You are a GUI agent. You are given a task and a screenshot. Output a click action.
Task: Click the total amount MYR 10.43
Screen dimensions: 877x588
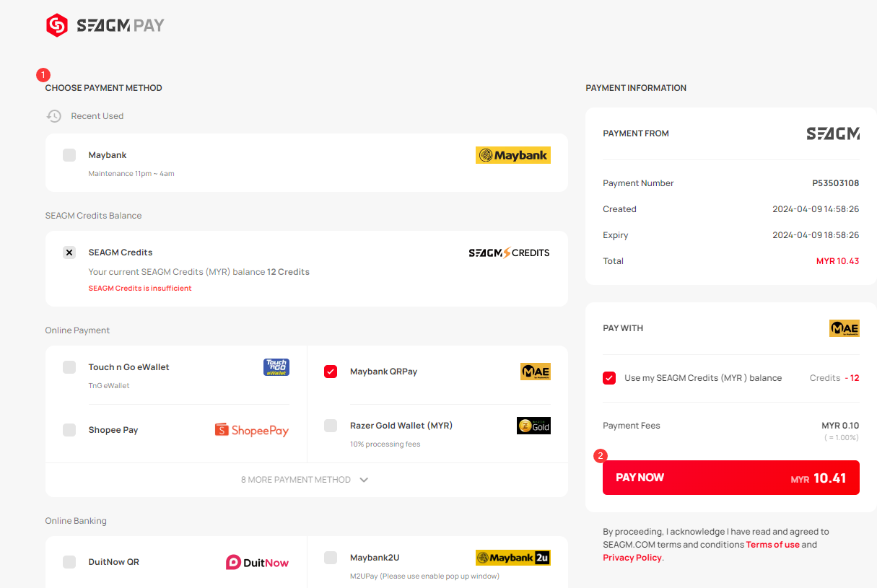coord(838,261)
